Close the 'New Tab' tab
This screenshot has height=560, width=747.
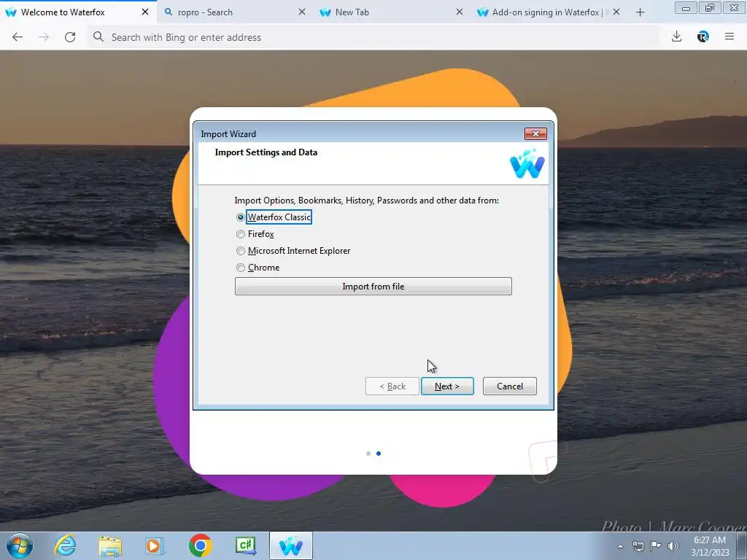pos(459,12)
